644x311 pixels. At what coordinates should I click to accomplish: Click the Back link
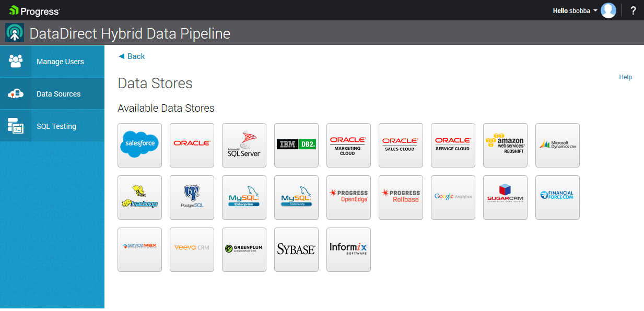pos(131,56)
